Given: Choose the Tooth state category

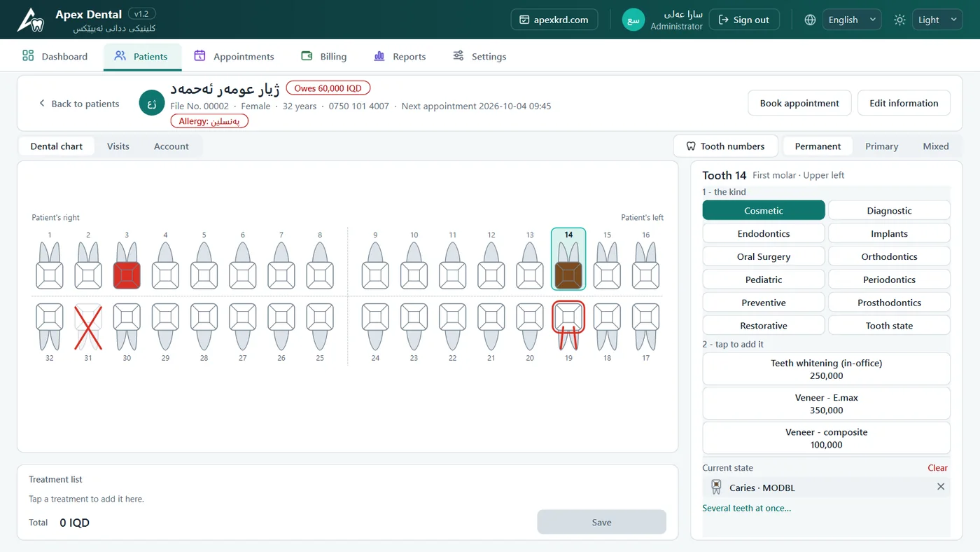Looking at the screenshot, I should 889,325.
